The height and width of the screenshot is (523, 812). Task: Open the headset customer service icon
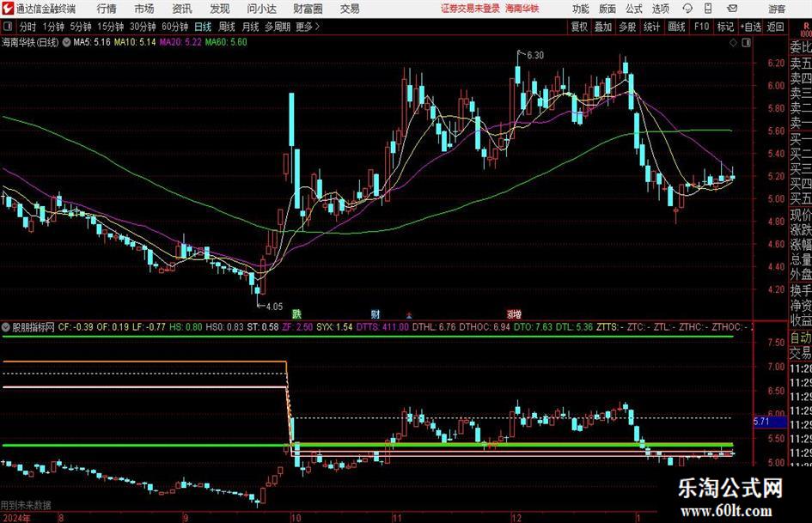[x=687, y=9]
